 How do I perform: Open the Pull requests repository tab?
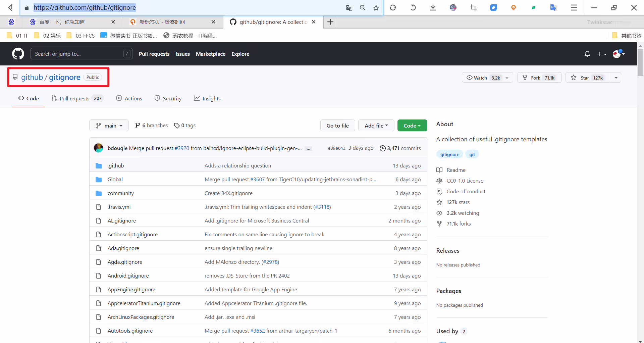pyautogui.click(x=77, y=98)
